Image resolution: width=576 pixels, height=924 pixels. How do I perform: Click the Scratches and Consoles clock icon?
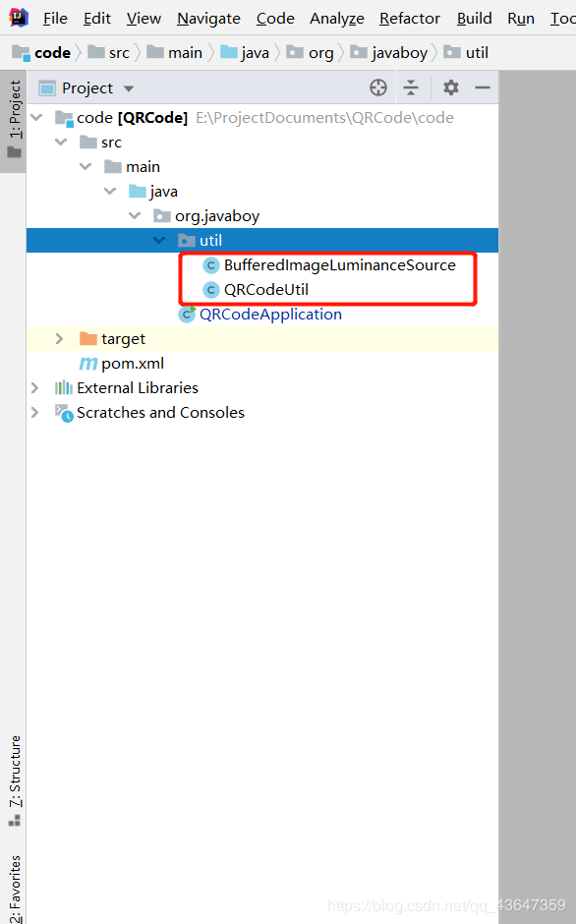coord(64,413)
